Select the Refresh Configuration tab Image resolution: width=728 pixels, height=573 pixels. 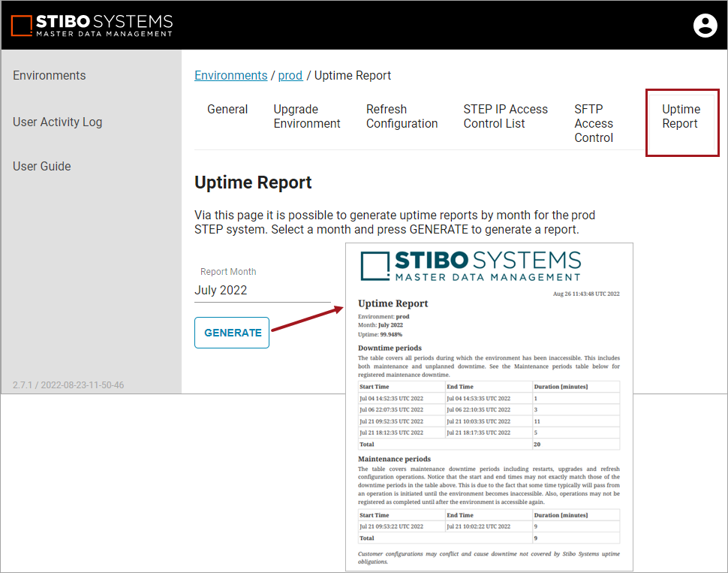tap(402, 116)
